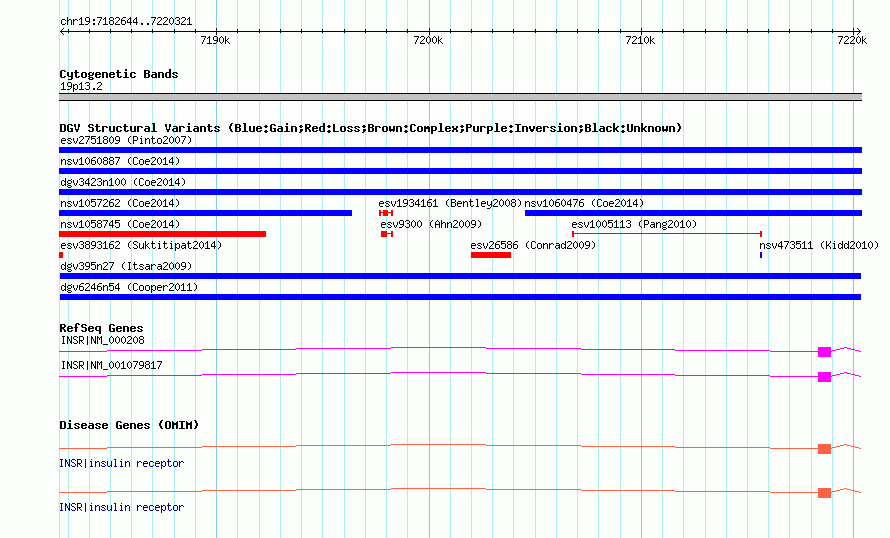The height and width of the screenshot is (538, 890).
Task: Click the 19p13.2 cytogenetic band bar
Action: coord(460,97)
